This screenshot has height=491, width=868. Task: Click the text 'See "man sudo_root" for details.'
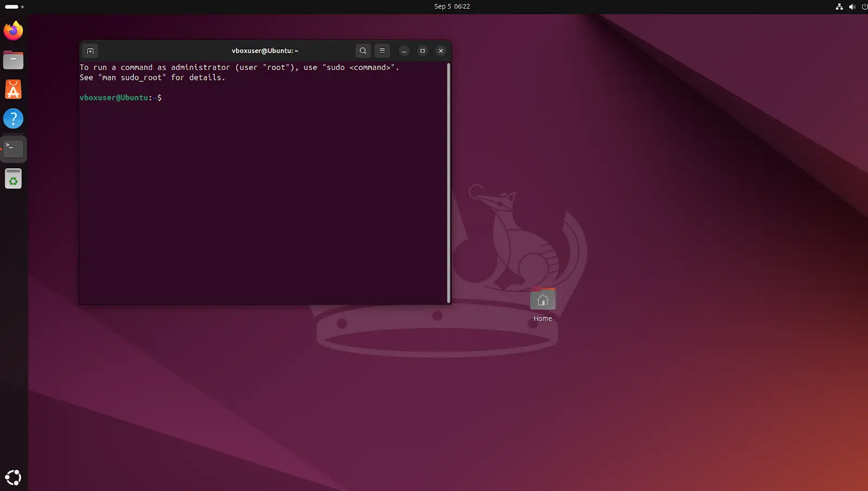click(152, 78)
